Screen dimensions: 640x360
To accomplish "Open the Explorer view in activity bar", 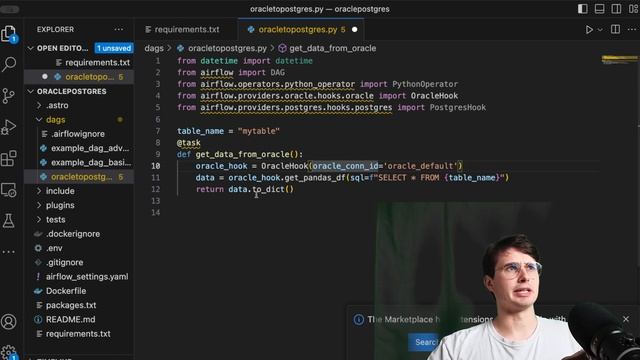I will [x=9, y=33].
